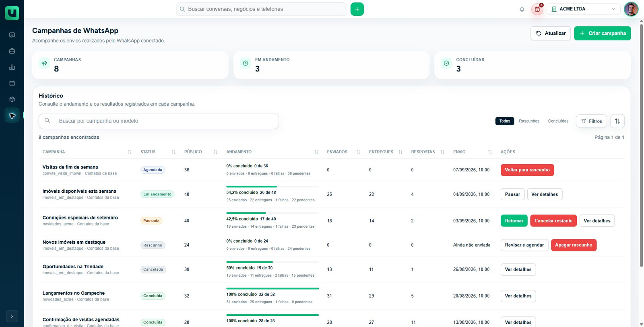644x327 pixels.
Task: Open the bar chart reports icon in sidebar
Action: tap(12, 67)
